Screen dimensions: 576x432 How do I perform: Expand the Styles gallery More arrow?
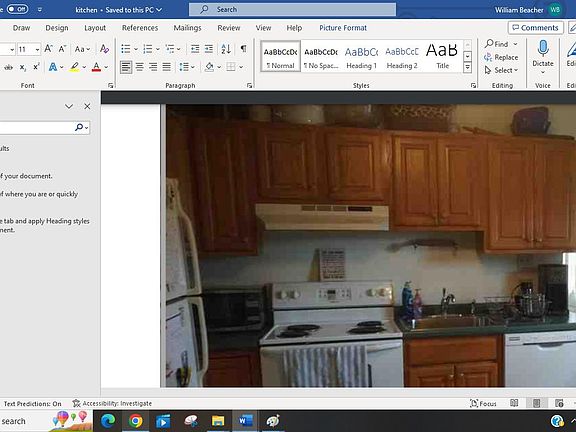pyautogui.click(x=467, y=68)
